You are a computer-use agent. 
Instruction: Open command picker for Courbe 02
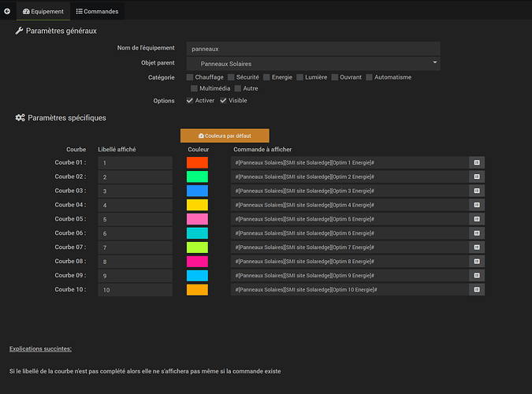477,177
